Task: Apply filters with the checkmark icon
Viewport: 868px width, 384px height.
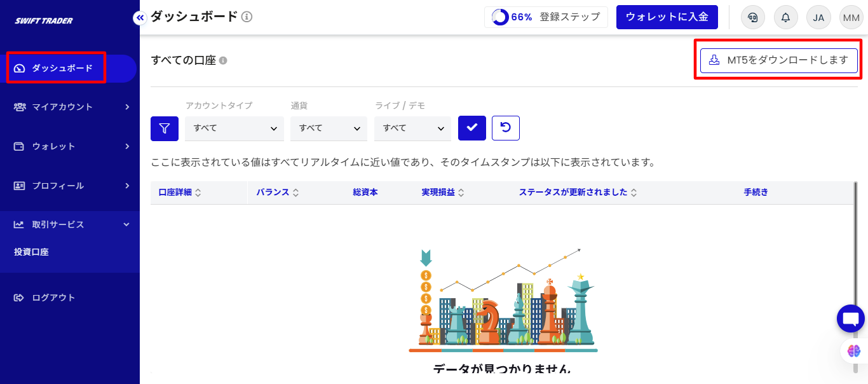Action: 472,128
